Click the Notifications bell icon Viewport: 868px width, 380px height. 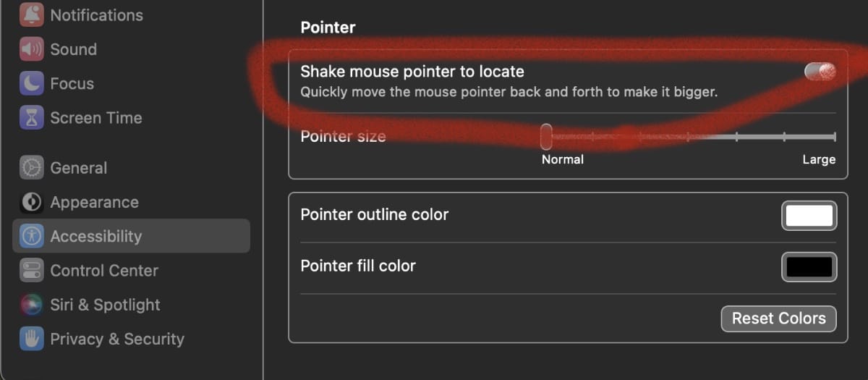click(x=31, y=14)
